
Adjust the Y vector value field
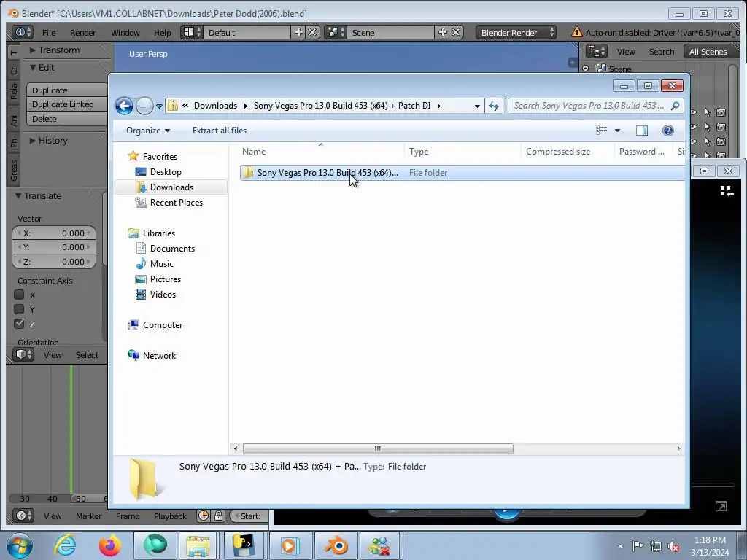pos(54,247)
